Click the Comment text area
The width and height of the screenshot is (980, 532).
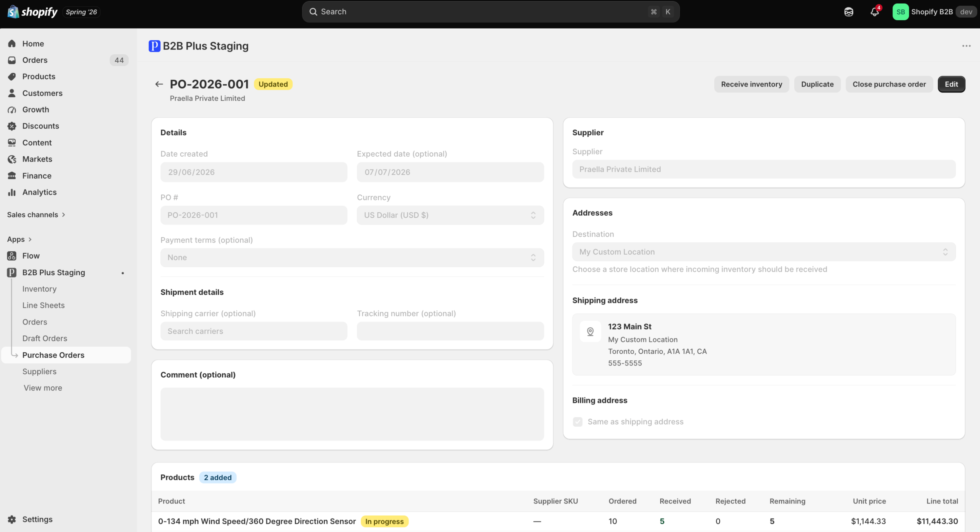click(x=352, y=414)
